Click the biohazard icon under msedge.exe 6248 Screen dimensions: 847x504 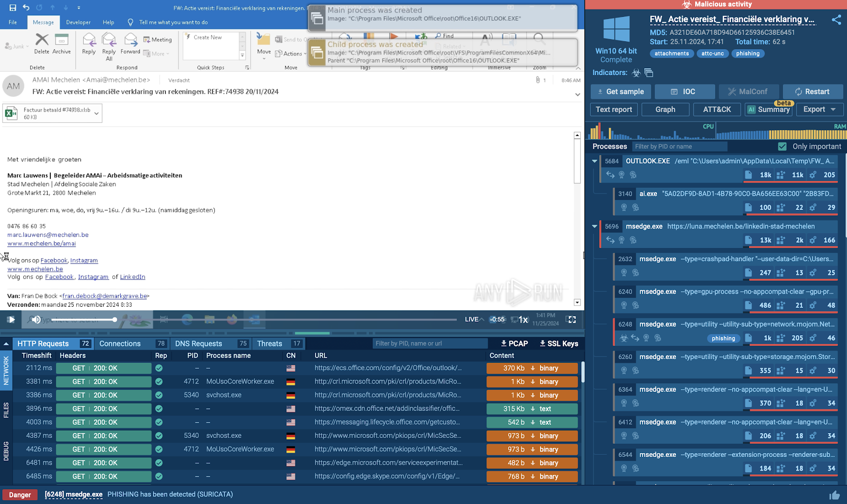[624, 338]
